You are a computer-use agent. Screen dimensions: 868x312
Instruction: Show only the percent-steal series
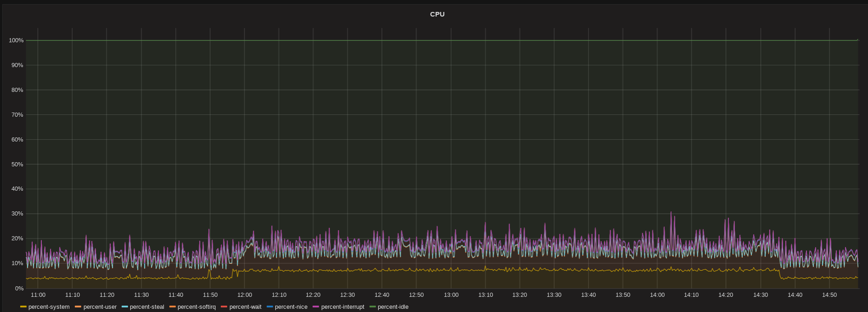click(147, 307)
